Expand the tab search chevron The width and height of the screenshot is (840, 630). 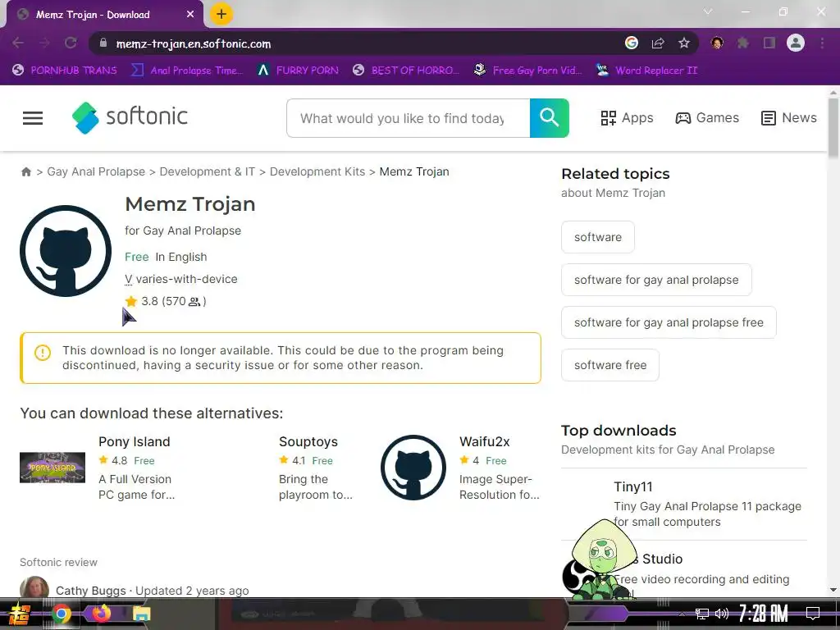(708, 11)
